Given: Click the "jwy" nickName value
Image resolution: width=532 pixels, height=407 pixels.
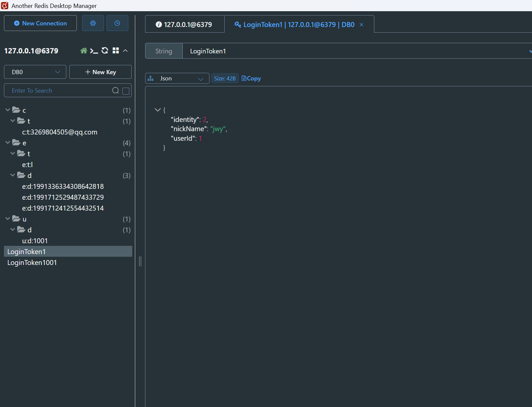Looking at the screenshot, I should (218, 129).
